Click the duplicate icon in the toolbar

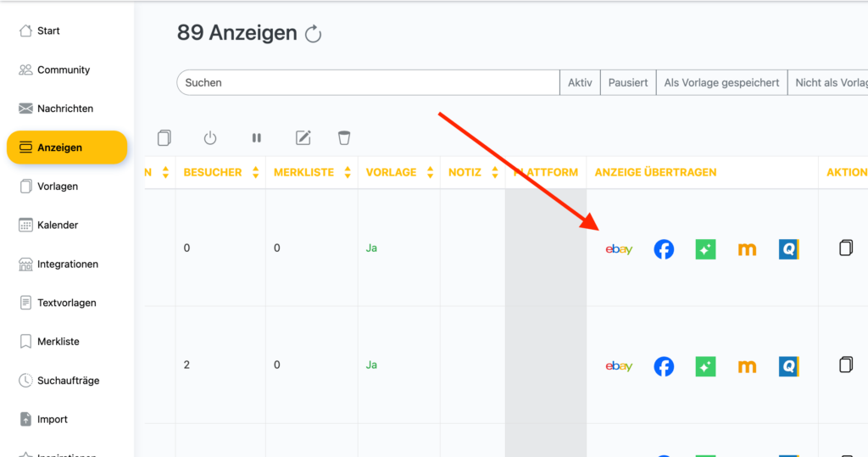(164, 137)
